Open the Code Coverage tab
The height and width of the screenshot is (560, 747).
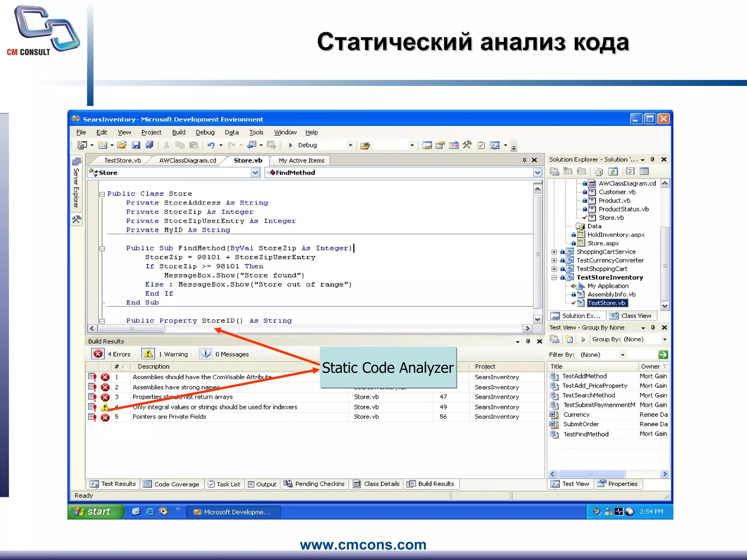pos(171,484)
